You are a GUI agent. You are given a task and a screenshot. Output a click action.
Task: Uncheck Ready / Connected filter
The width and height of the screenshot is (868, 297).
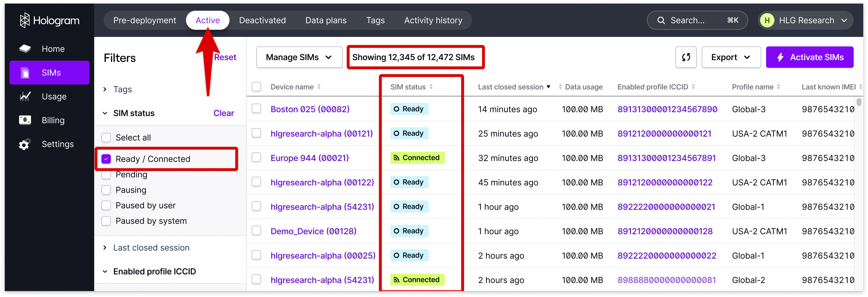(106, 159)
